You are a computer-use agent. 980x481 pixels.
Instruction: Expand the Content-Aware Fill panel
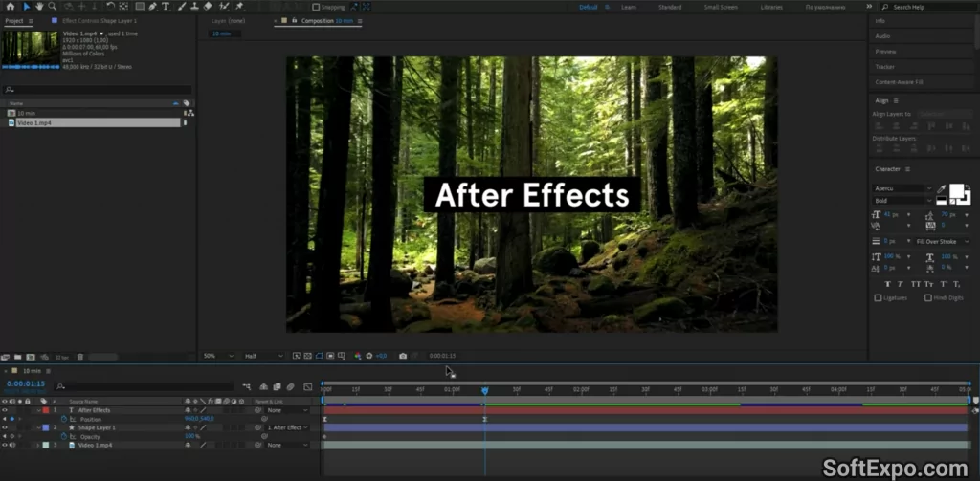(900, 82)
